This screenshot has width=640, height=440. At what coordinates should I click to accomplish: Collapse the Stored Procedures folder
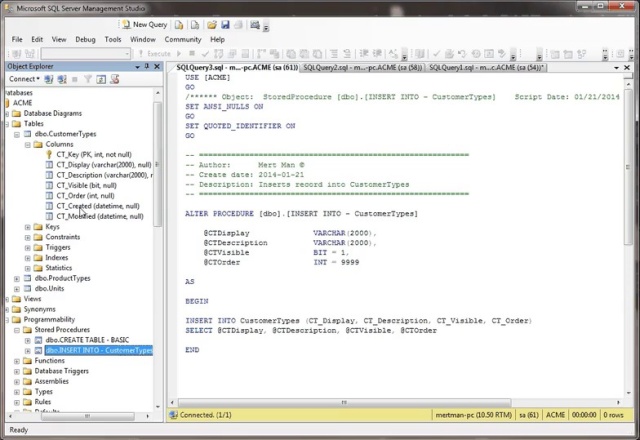17,329
